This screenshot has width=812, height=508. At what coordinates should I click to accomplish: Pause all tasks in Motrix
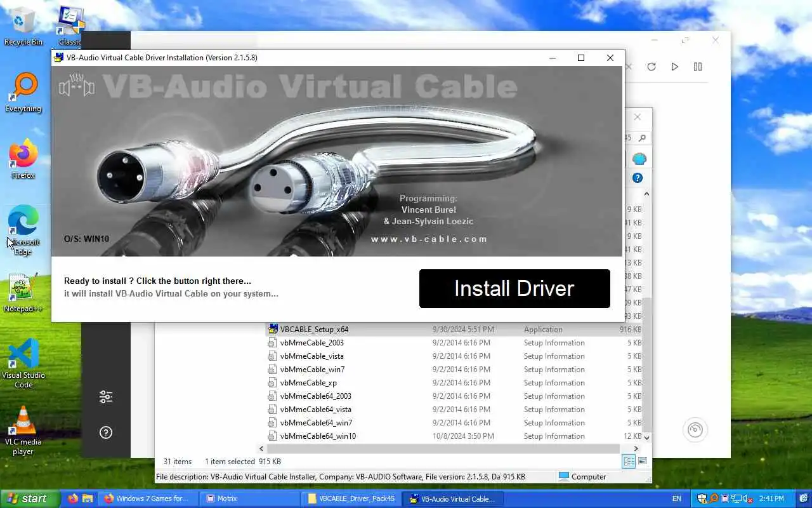click(698, 67)
